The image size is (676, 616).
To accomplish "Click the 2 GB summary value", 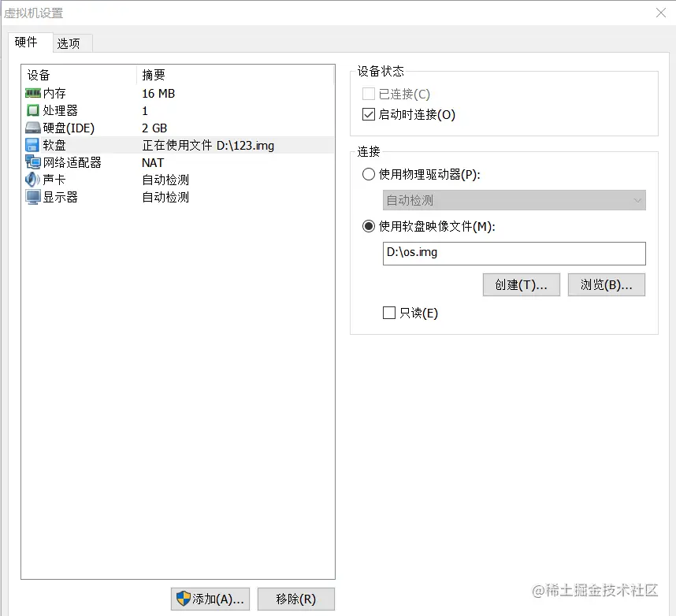I will (154, 128).
